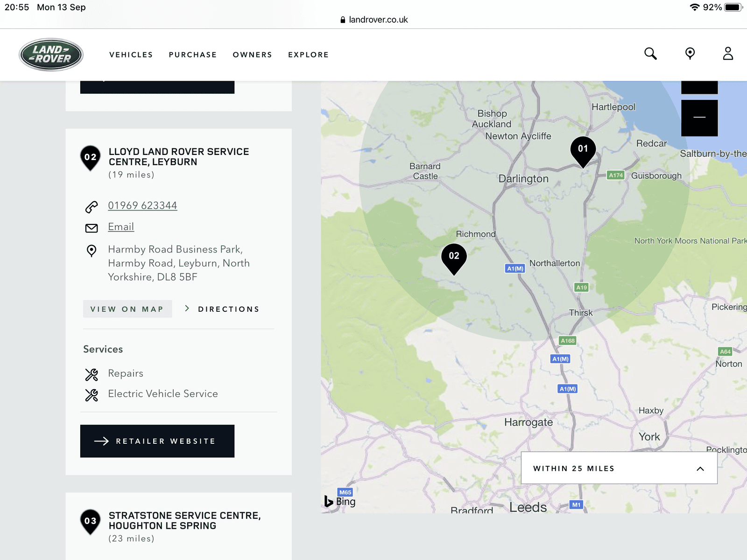Click VIEW ON MAP for Leyburn centre
The image size is (747, 560).
click(x=127, y=309)
